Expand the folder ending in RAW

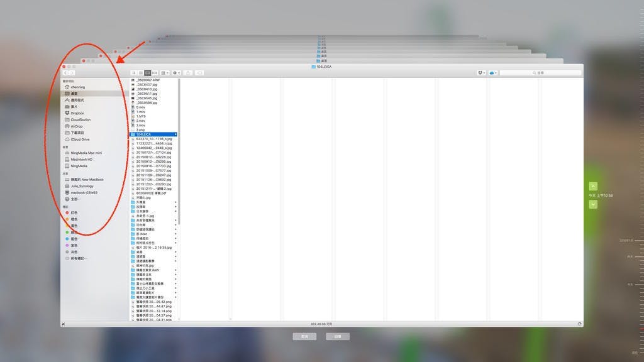[175, 270]
